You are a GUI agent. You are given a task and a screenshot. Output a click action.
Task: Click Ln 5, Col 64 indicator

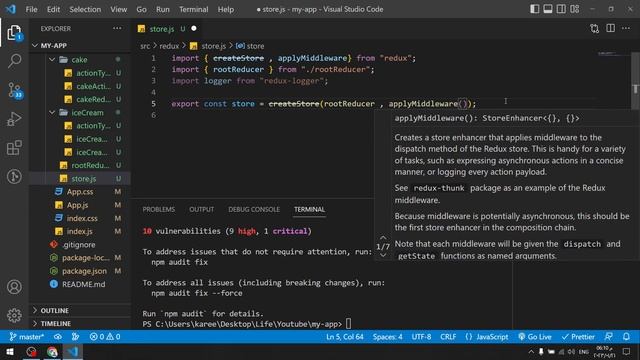[x=344, y=337]
